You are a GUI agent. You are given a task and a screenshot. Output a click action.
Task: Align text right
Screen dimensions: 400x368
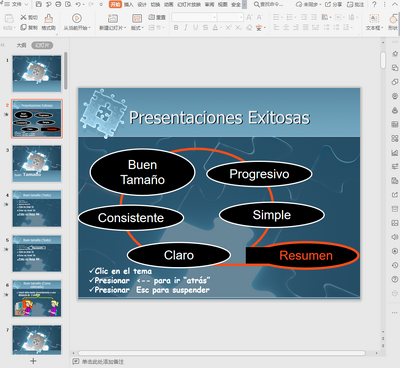(x=296, y=28)
